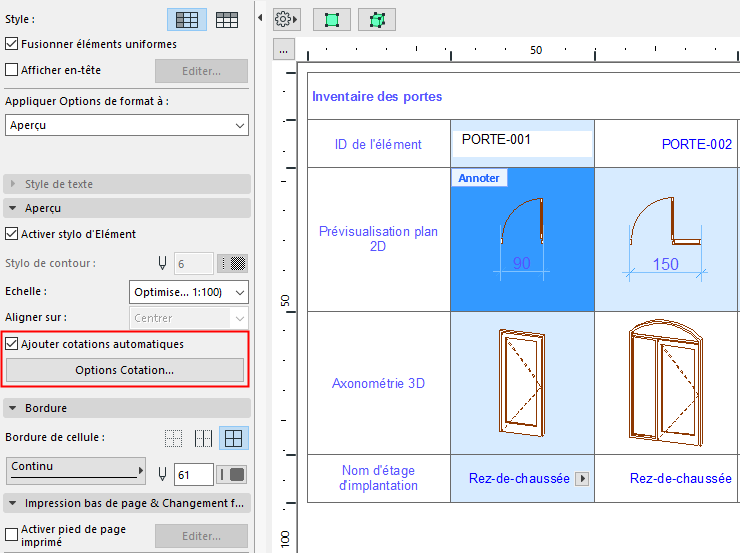
Task: Click the outline pen icon beside value 6
Action: (x=162, y=263)
